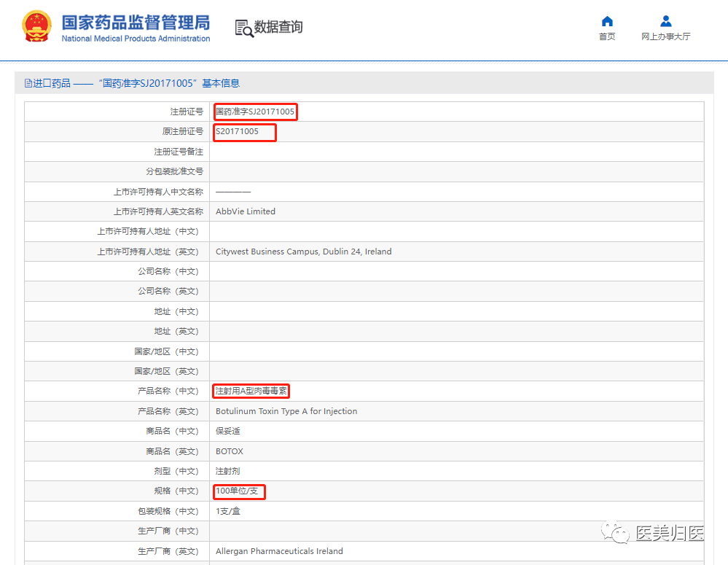Click the 数据查询 search document icon
The image size is (728, 565).
click(x=244, y=28)
